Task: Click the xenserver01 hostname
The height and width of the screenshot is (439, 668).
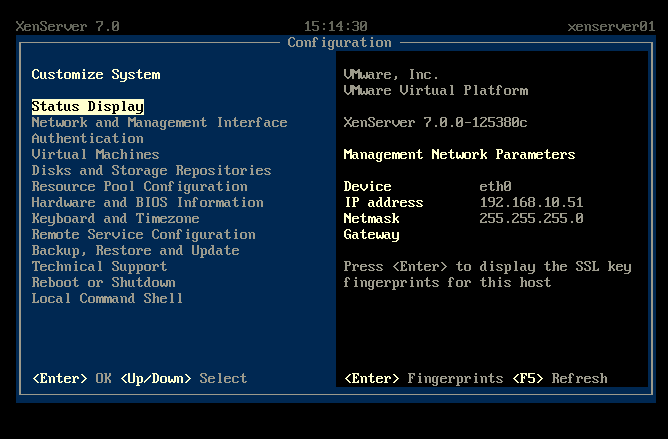Action: tap(611, 26)
